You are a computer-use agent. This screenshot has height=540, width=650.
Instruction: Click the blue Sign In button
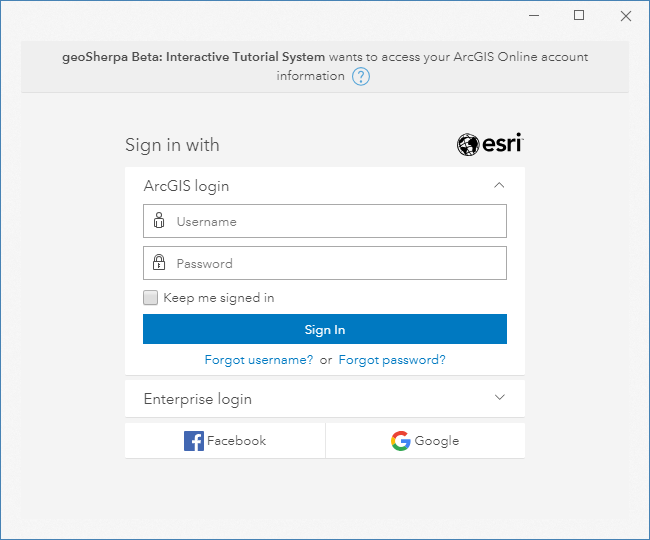coord(325,329)
